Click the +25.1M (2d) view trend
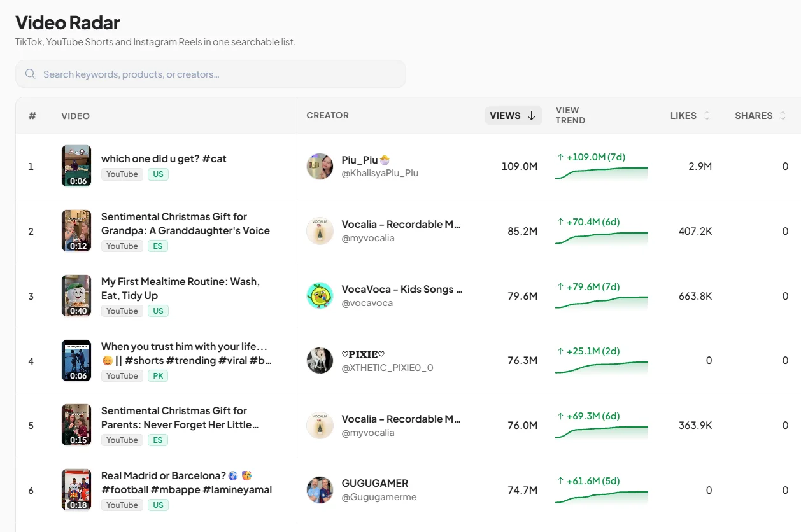 point(588,351)
